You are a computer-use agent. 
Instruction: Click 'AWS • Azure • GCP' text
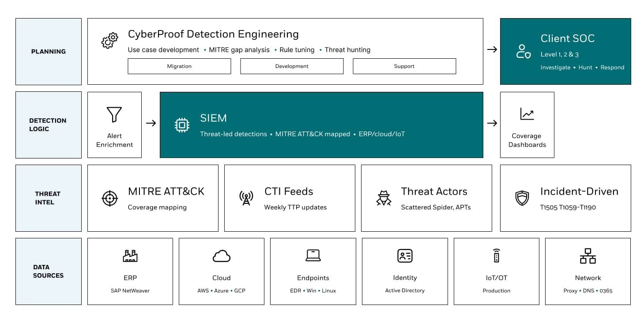(x=222, y=290)
